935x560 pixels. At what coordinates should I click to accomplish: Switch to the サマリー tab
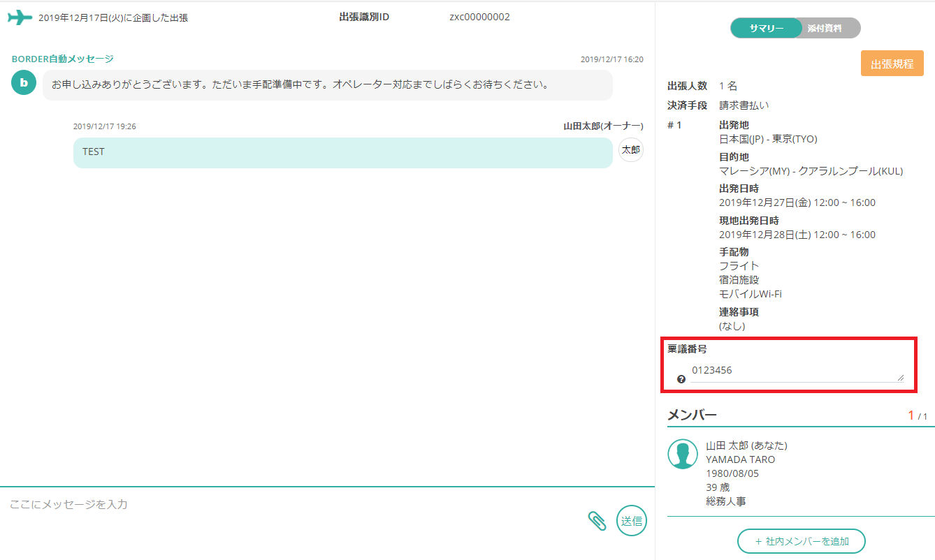coord(766,28)
